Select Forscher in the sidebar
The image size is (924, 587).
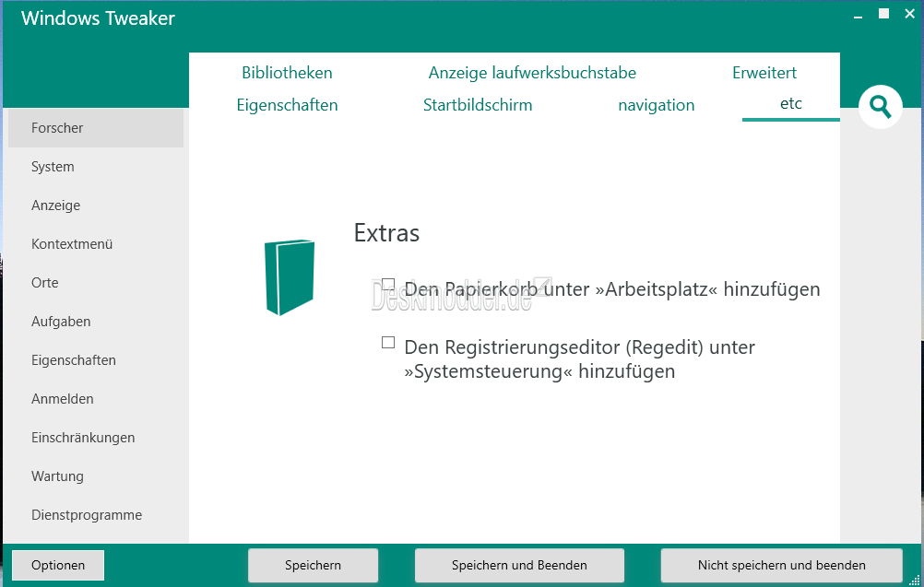pos(96,128)
